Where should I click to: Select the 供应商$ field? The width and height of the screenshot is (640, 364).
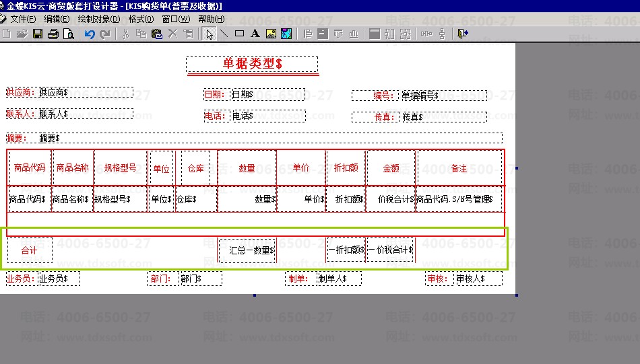pyautogui.click(x=86, y=93)
